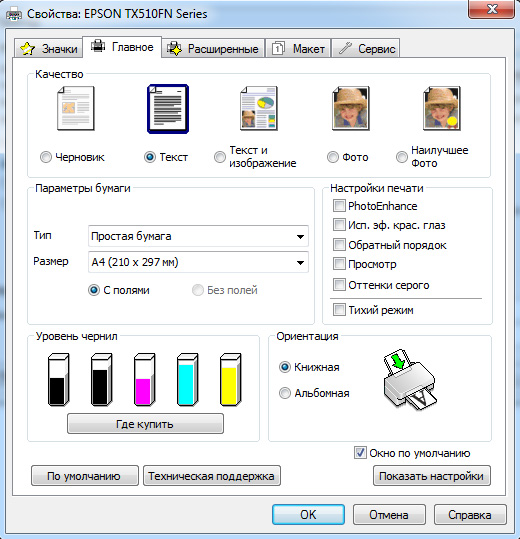520x539 pixels.
Task: Select the Наилучшее Фото radio button
Action: (402, 157)
